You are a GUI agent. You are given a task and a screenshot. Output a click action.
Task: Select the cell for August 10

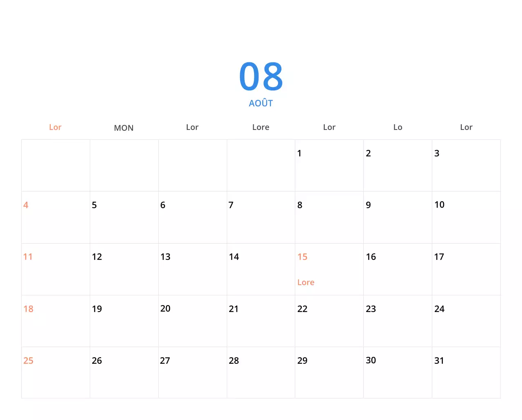click(x=466, y=217)
